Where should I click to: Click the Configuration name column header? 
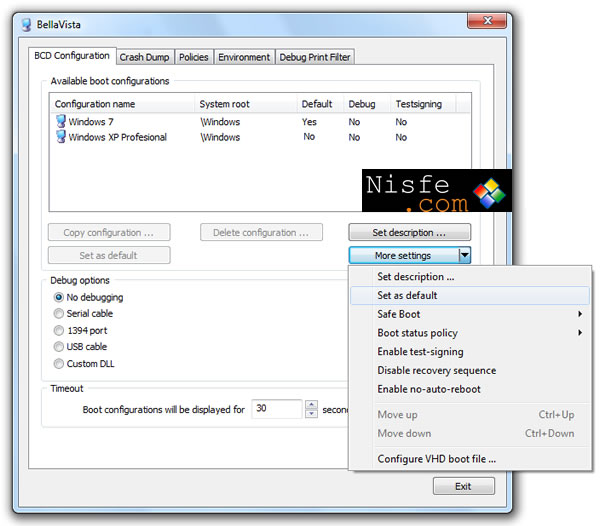(x=122, y=104)
